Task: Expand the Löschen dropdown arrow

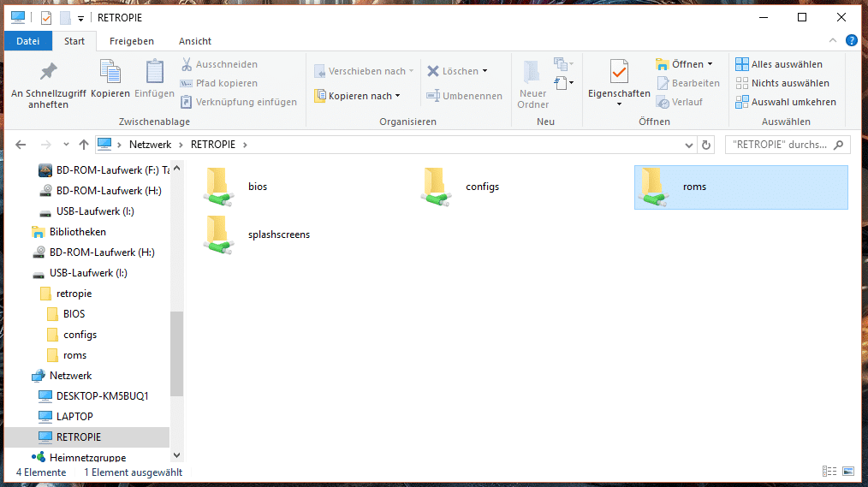Action: click(x=485, y=71)
